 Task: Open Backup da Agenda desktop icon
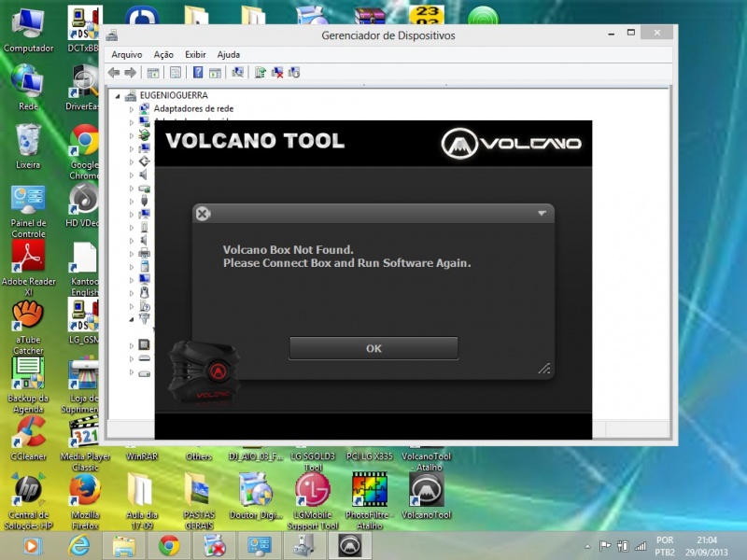[x=28, y=385]
